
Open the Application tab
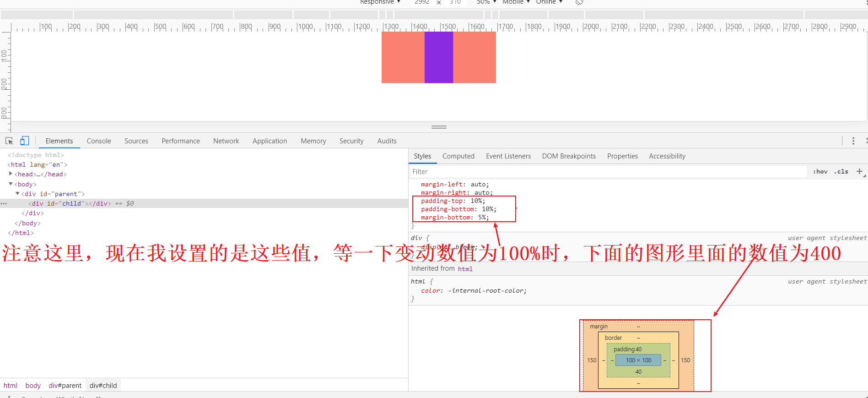270,141
